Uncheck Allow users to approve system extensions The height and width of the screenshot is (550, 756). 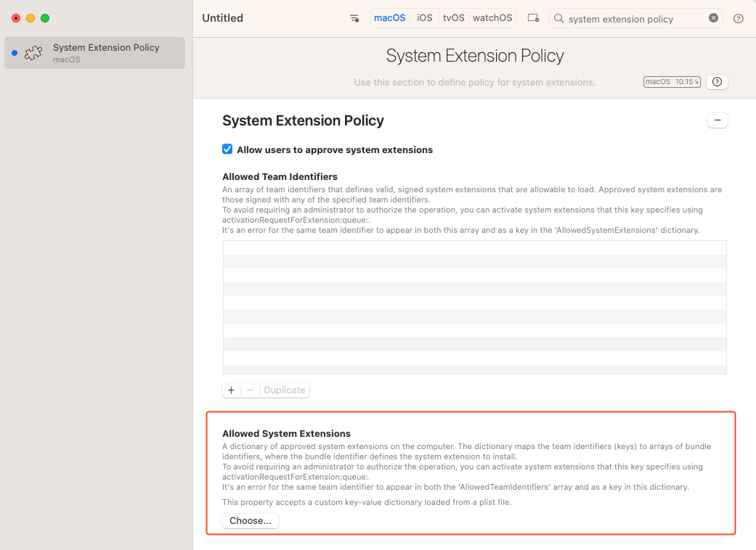pyautogui.click(x=227, y=149)
